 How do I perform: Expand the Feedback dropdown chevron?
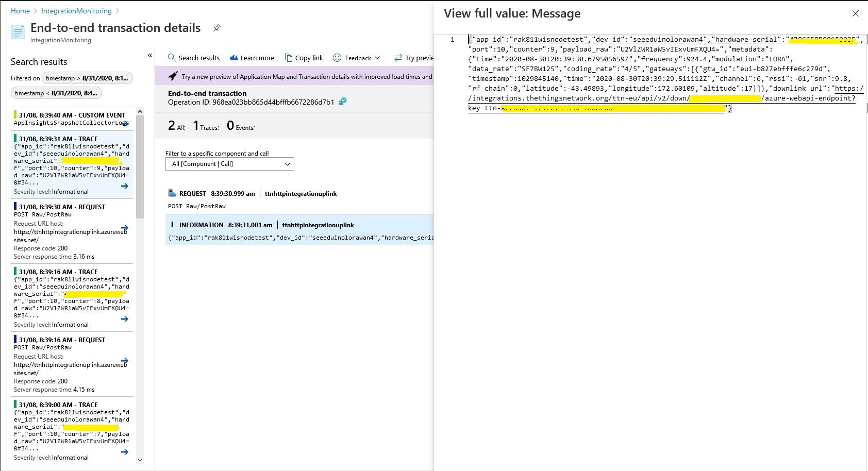[x=378, y=58]
